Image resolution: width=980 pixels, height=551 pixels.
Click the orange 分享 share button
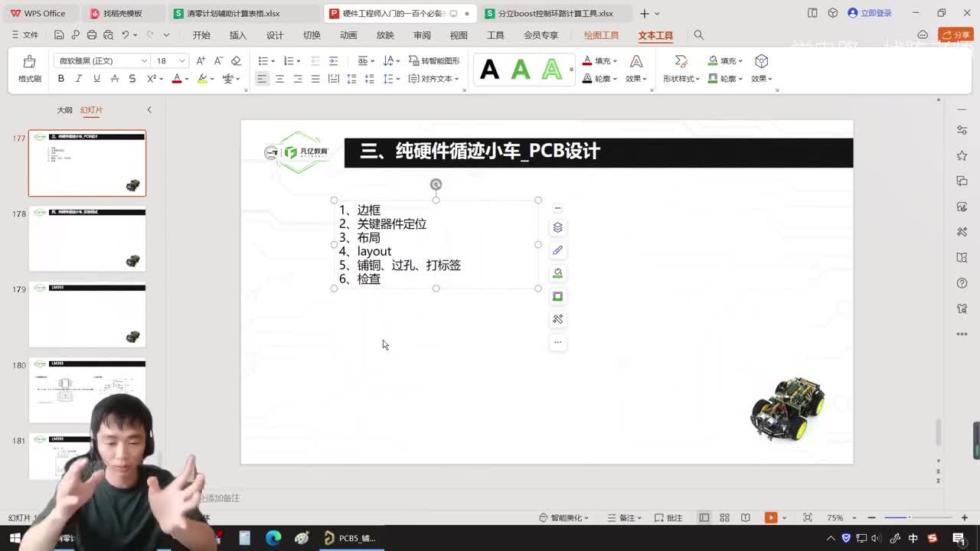(x=955, y=35)
